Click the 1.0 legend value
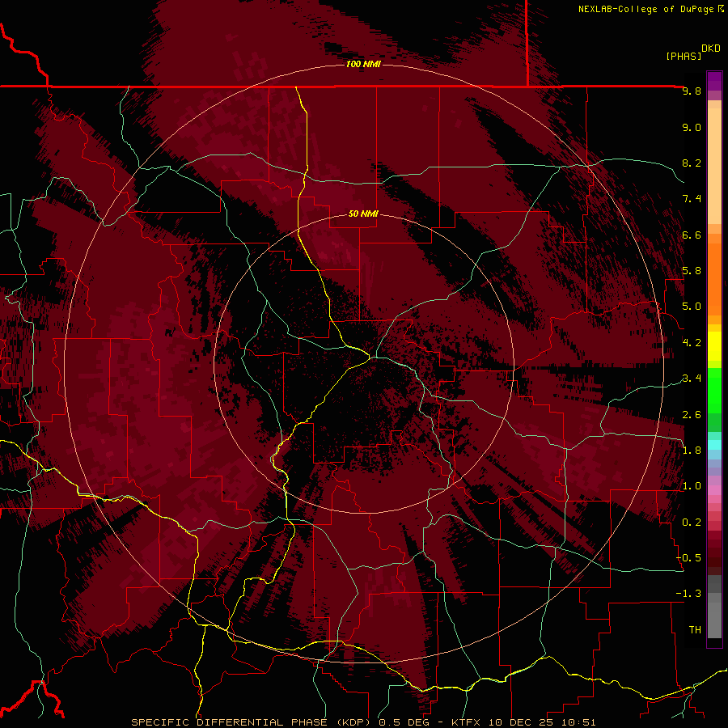This screenshot has width=728, height=728. pyautogui.click(x=692, y=486)
